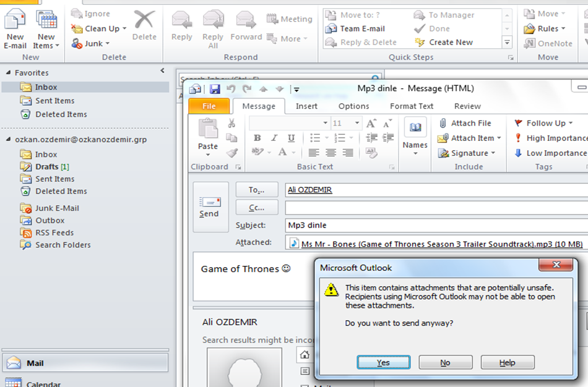Click Attach File paperclip
Screen dimensions: 588x387
[443, 123]
